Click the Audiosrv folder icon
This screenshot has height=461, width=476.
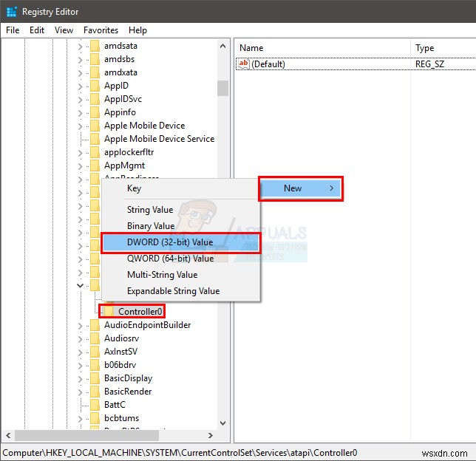pyautogui.click(x=95, y=338)
